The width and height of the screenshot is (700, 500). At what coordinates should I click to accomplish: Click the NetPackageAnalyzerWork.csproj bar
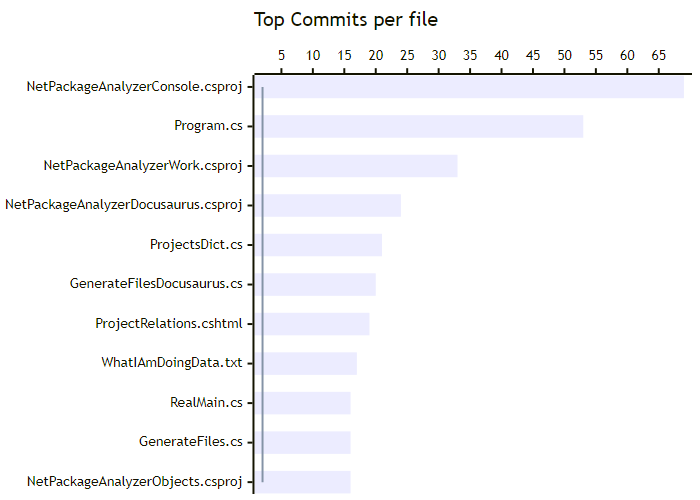click(355, 166)
